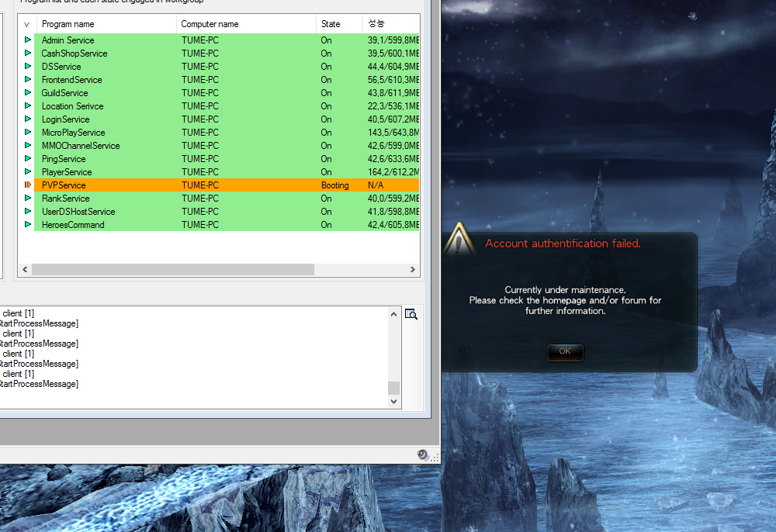Image resolution: width=776 pixels, height=532 pixels.
Task: Click the play icon beside PlayerService
Action: pyautogui.click(x=28, y=171)
